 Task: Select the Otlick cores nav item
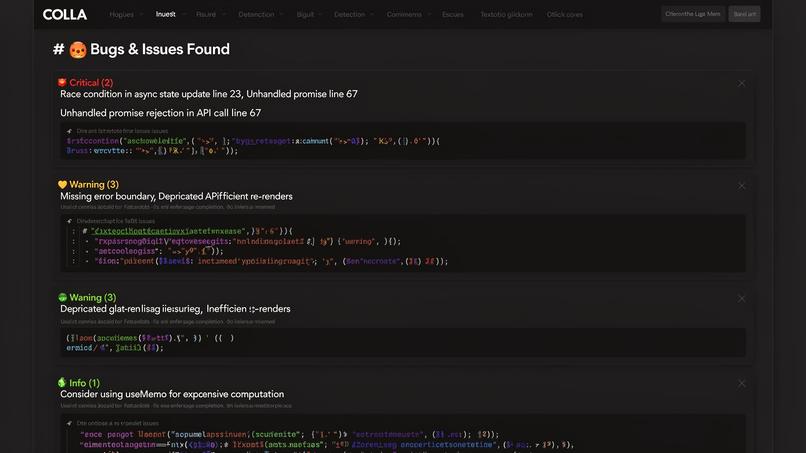pos(564,14)
